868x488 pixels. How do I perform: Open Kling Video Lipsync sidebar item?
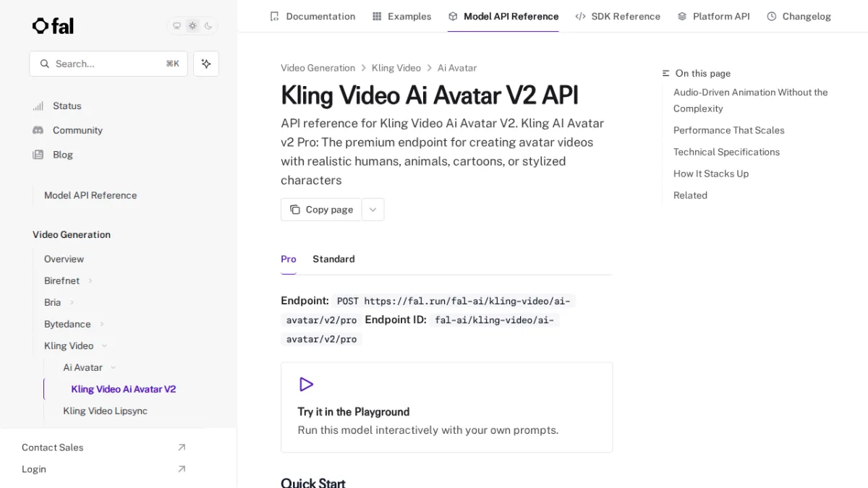(105, 411)
